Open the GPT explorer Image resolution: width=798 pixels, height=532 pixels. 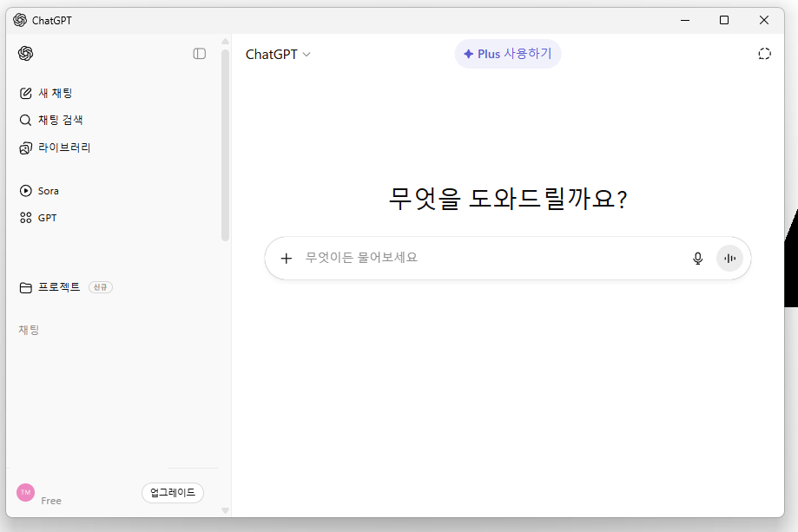[x=38, y=218]
